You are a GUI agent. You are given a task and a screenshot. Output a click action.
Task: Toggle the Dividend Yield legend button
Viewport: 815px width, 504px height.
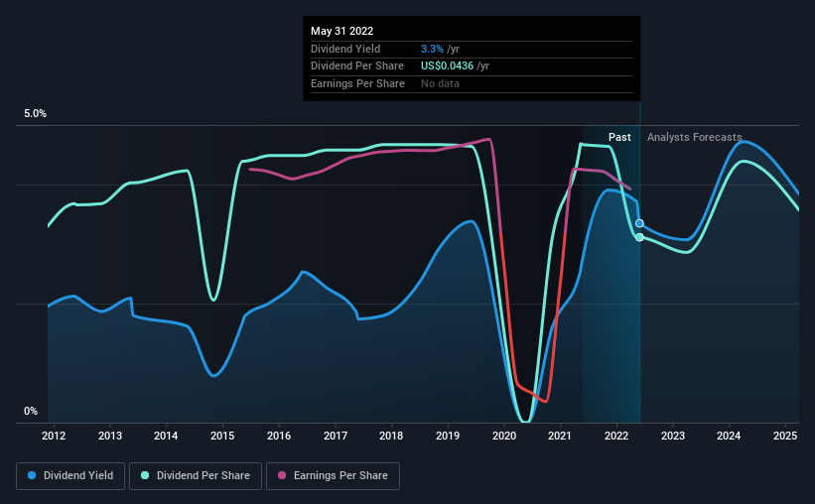coord(70,476)
